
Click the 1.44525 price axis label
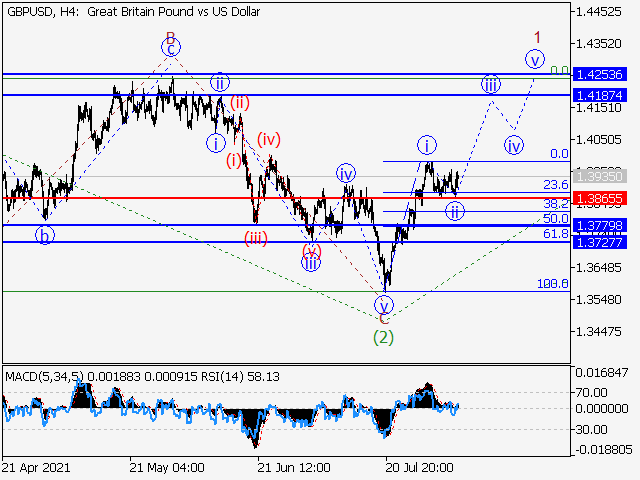point(598,11)
